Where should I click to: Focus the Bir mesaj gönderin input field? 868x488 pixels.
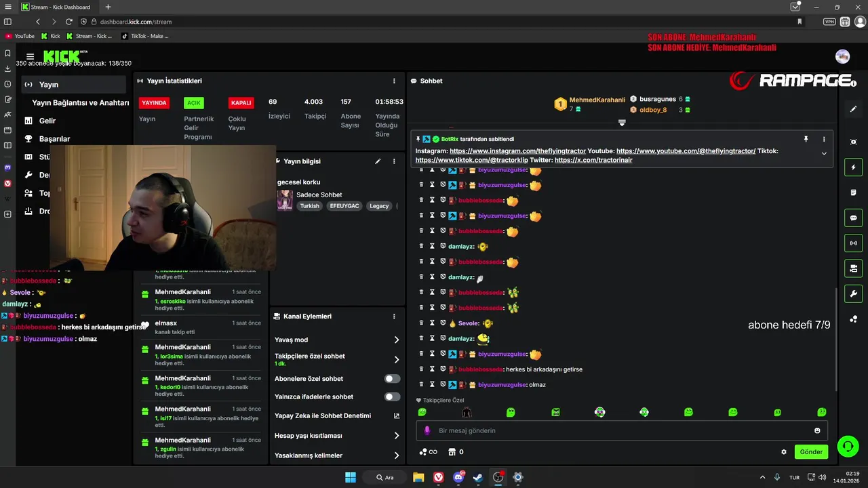coord(620,430)
